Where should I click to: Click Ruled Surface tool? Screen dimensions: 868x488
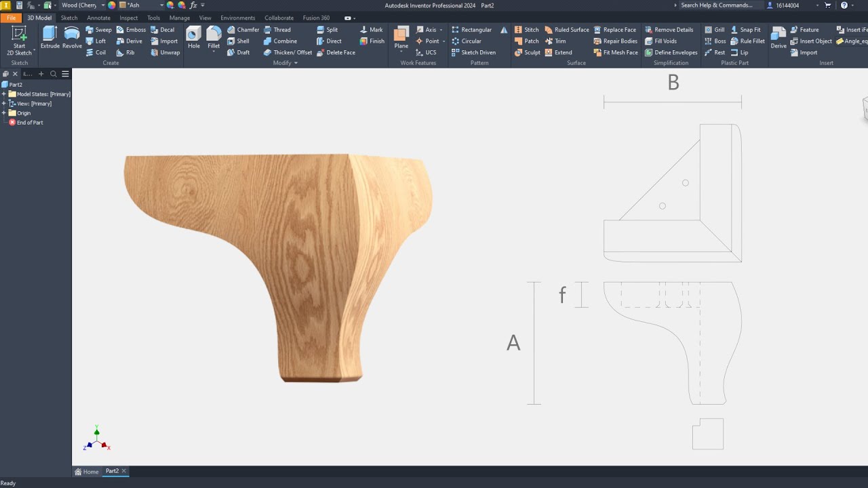pyautogui.click(x=567, y=30)
